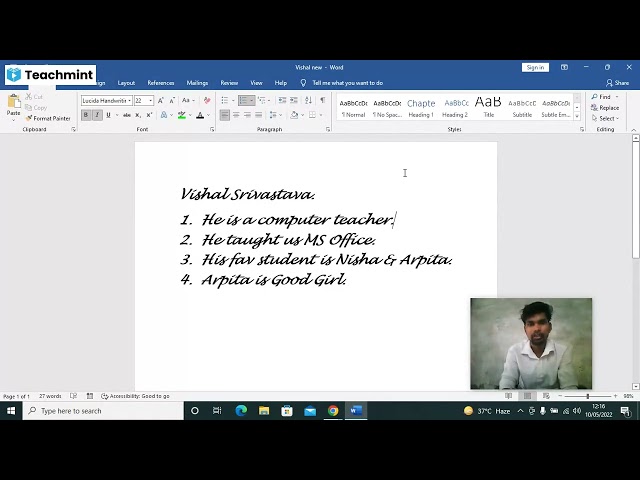Click the spelling proofing icon in status bar
The width and height of the screenshot is (640, 480).
73,396
